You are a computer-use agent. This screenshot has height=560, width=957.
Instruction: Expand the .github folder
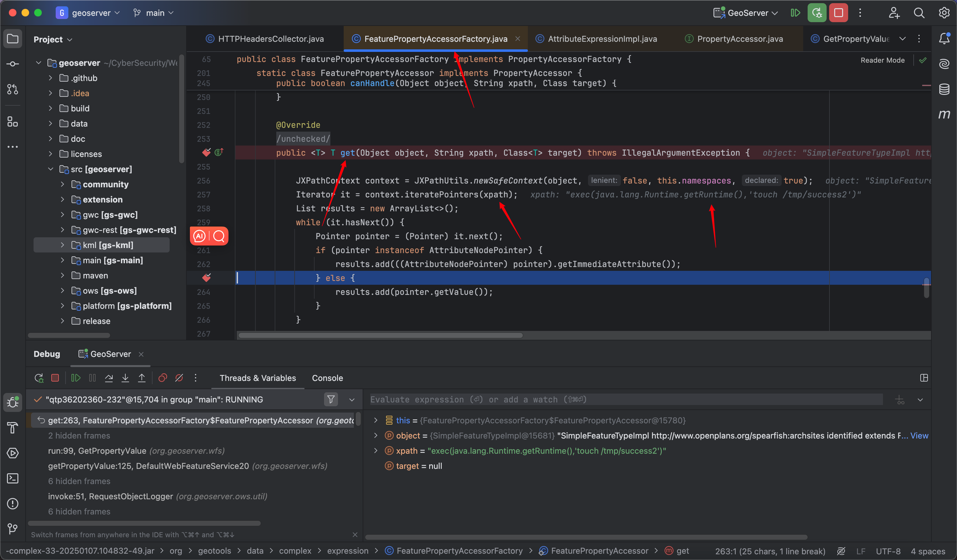pos(50,78)
